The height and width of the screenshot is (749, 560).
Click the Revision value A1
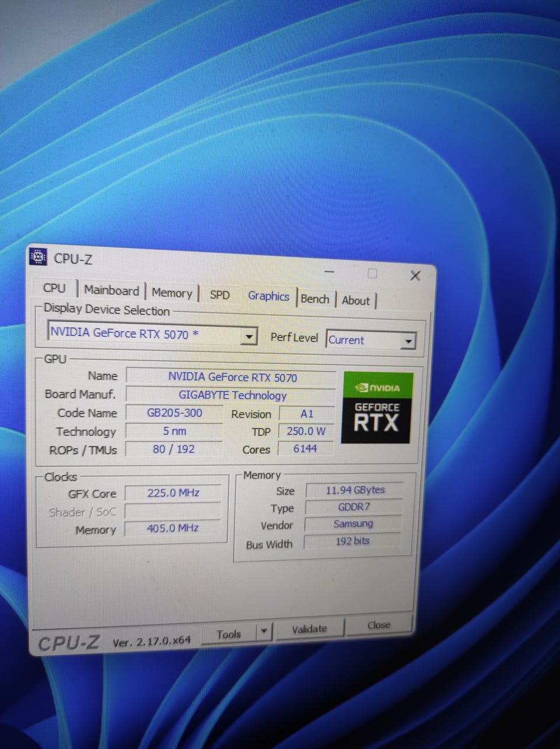pyautogui.click(x=307, y=414)
